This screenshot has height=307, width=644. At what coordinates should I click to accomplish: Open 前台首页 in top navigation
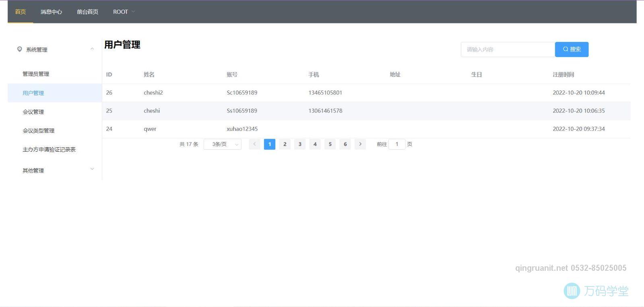pos(87,12)
